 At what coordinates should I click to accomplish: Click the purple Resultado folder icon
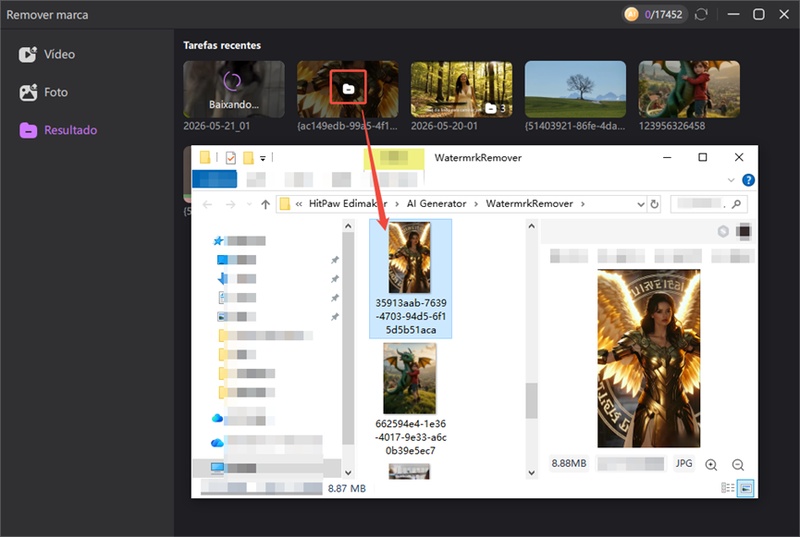point(28,130)
